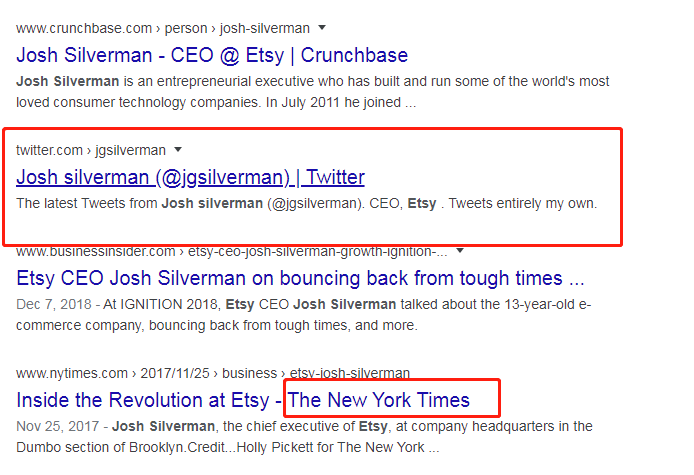694x475 pixels.
Task: Expand the twitter.com result dropdown arrow
Action: tap(178, 150)
